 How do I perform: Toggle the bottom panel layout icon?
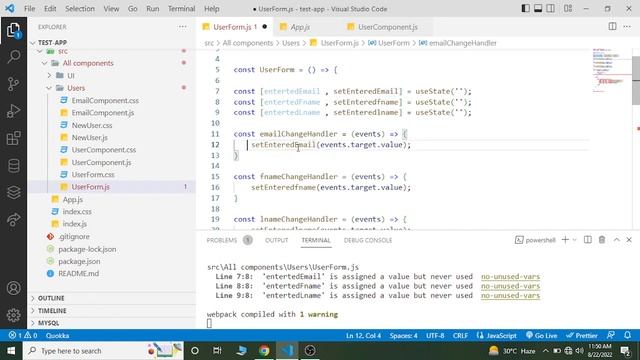click(x=538, y=9)
